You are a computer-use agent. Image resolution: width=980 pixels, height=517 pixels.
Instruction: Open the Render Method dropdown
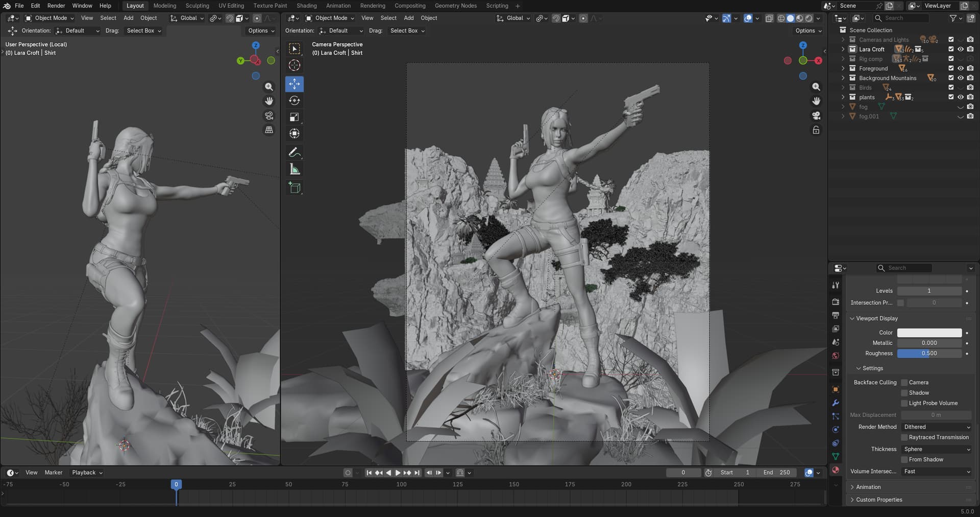[937, 427]
